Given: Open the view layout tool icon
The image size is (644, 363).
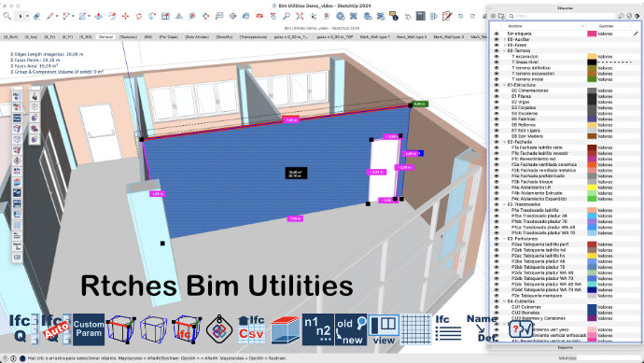Looking at the screenshot, I should (x=384, y=328).
